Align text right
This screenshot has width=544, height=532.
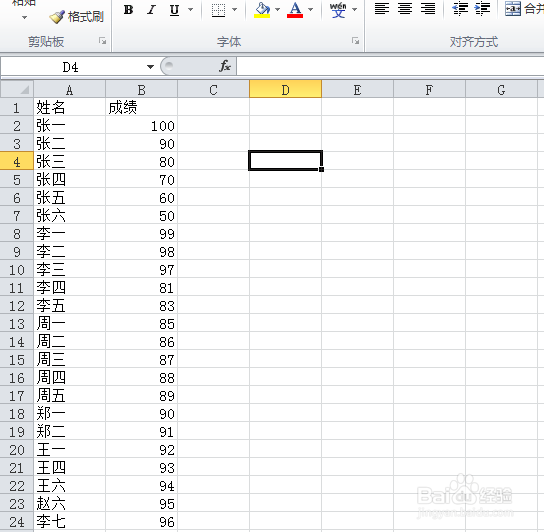(x=428, y=9)
